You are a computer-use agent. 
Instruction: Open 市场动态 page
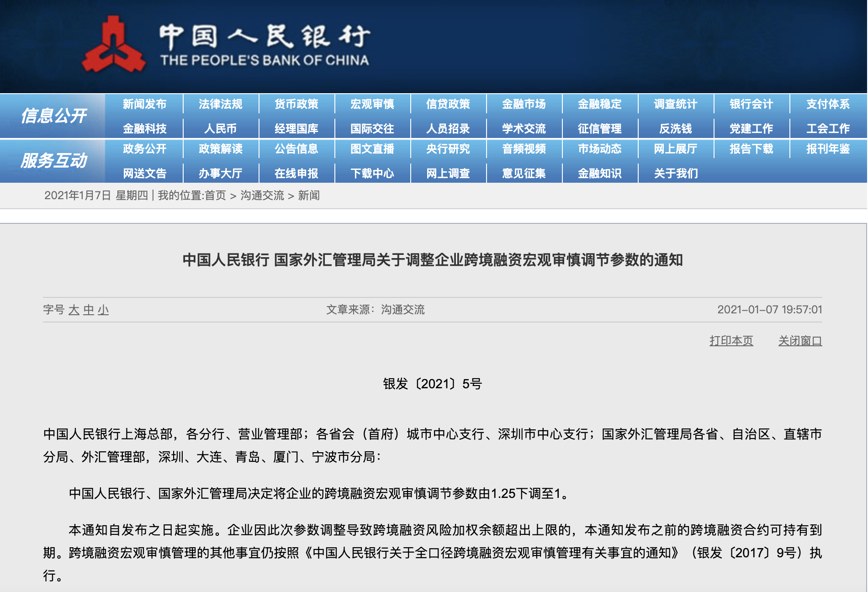599,149
